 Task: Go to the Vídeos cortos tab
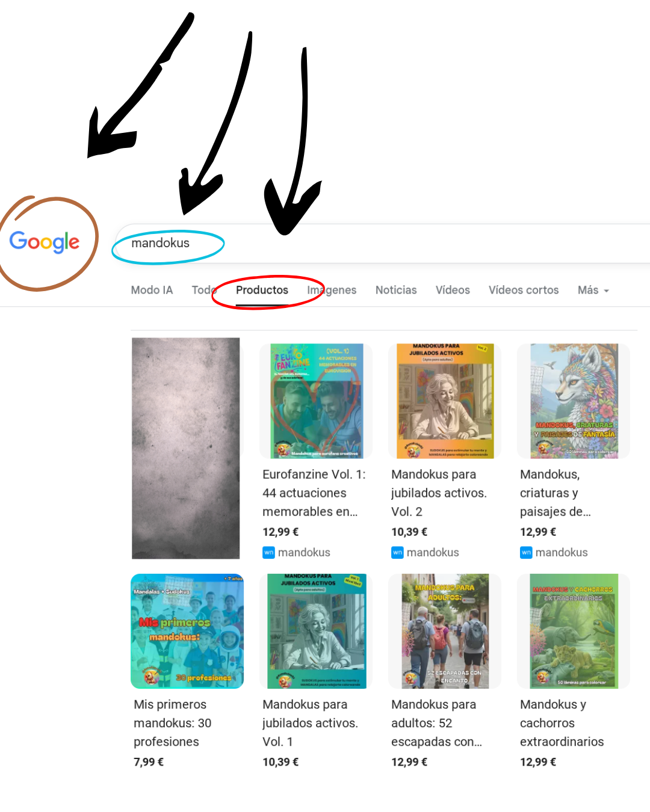524,290
